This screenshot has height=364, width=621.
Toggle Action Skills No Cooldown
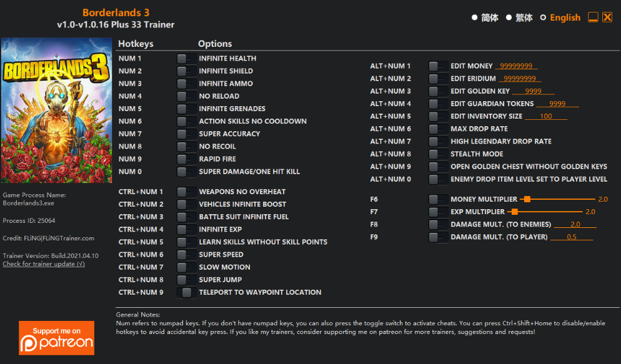pyautogui.click(x=186, y=122)
